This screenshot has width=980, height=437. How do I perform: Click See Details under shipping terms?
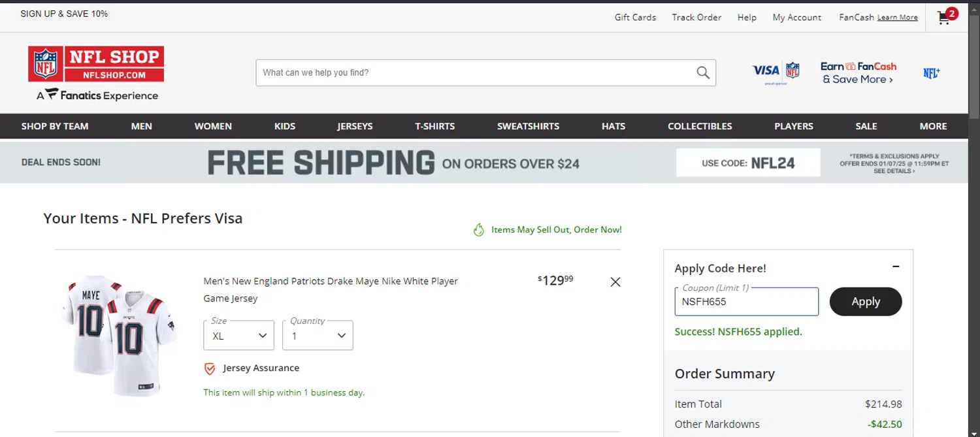coord(894,171)
